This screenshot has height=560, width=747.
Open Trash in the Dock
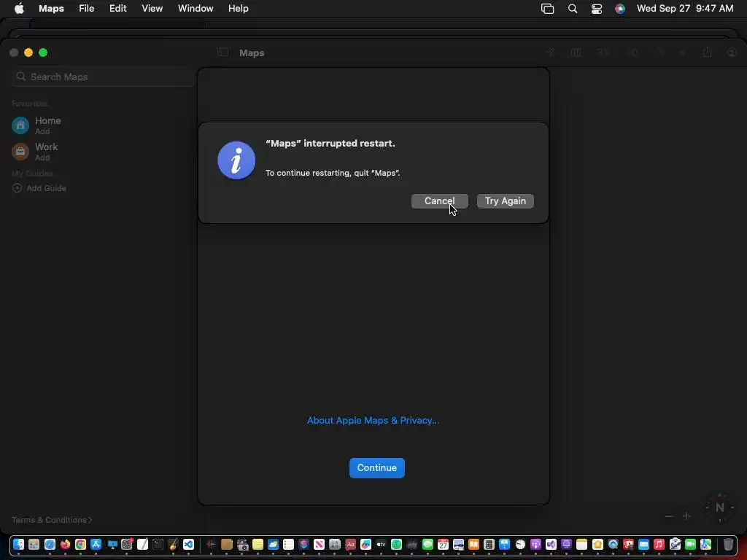coord(728,544)
